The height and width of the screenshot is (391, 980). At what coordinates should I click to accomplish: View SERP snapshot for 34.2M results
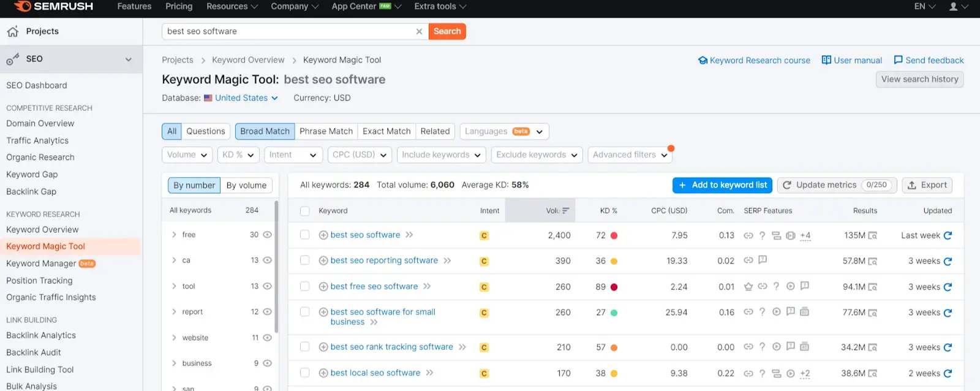(873, 347)
